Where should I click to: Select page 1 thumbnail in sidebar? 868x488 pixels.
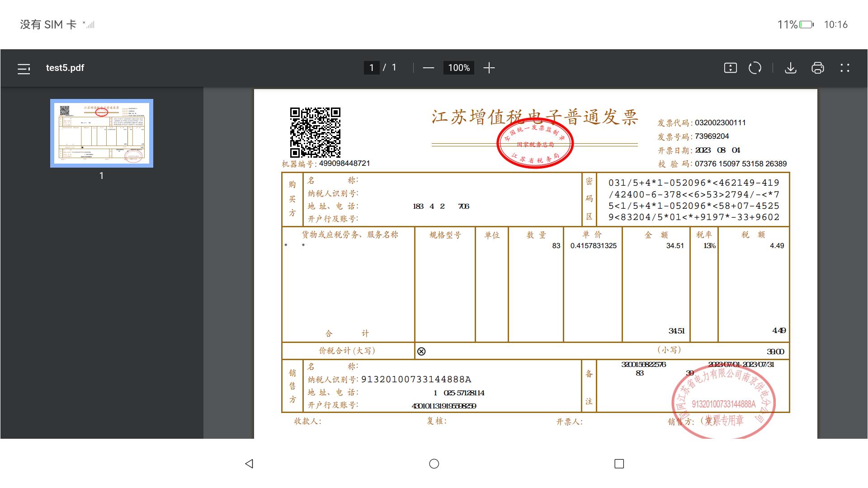(102, 133)
